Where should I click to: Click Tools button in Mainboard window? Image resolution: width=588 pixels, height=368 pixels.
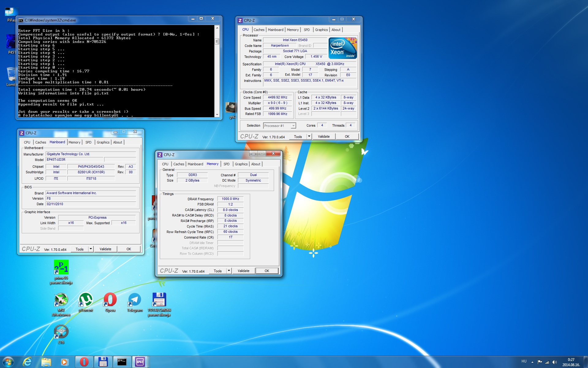(x=80, y=249)
